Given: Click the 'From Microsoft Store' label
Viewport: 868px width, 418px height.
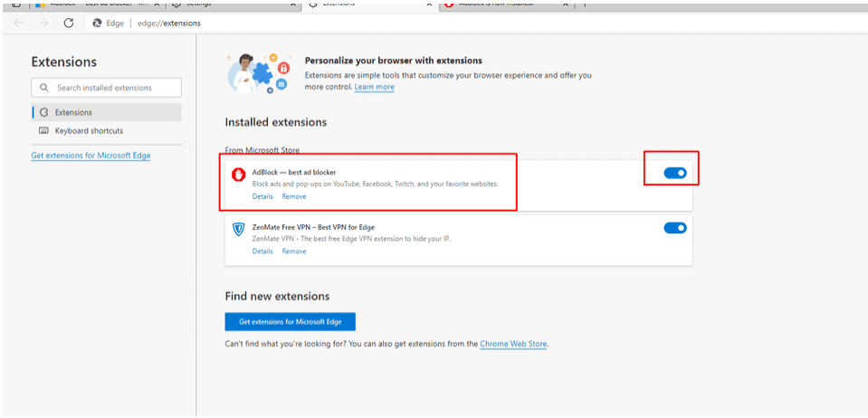Looking at the screenshot, I should pos(262,150).
